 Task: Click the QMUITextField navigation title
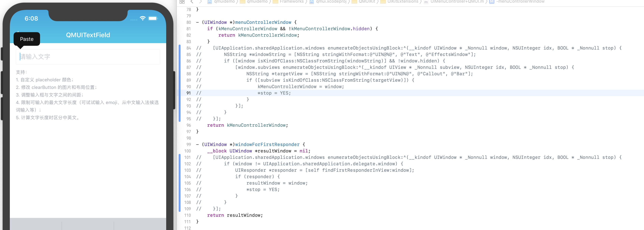pos(88,35)
